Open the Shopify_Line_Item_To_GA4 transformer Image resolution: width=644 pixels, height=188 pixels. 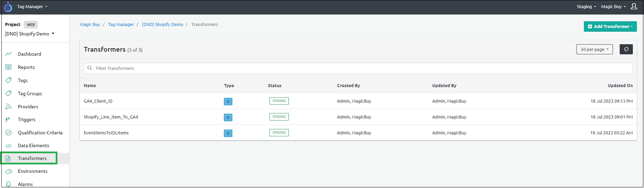tap(111, 117)
